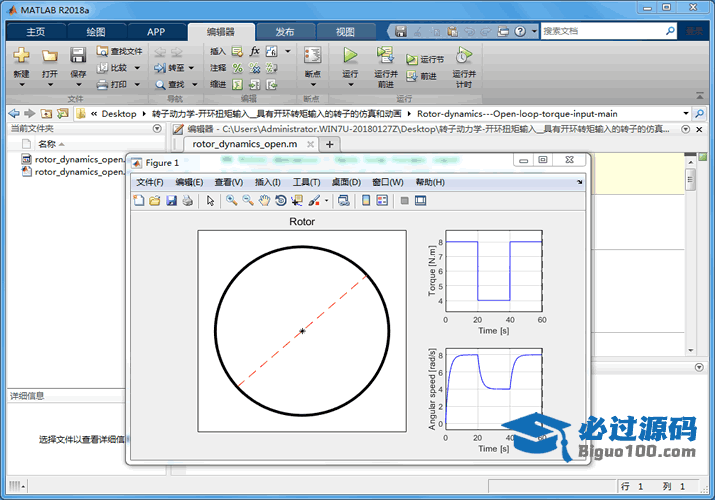The width and height of the screenshot is (715, 500).
Task: Switch to the APP ribbon tab
Action: point(156,32)
